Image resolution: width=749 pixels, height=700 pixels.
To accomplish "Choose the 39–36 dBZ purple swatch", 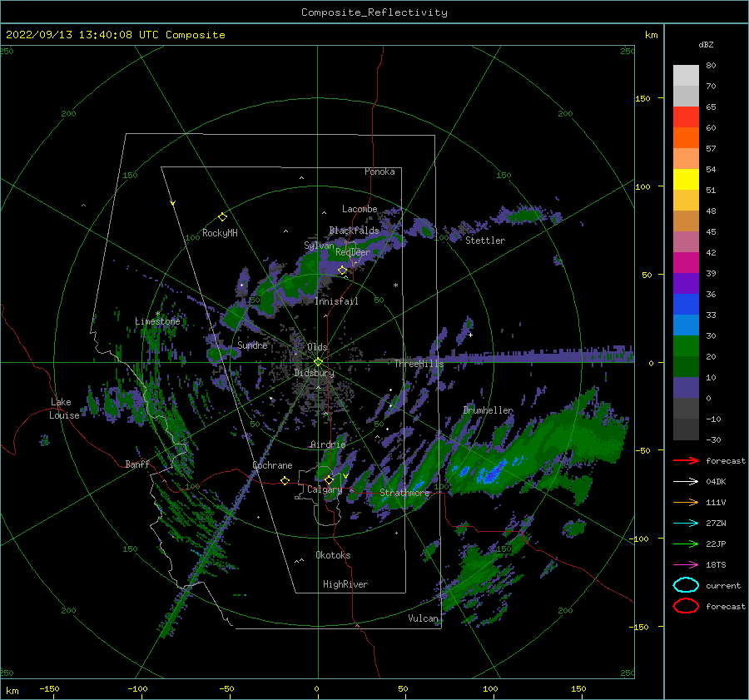I will (686, 283).
